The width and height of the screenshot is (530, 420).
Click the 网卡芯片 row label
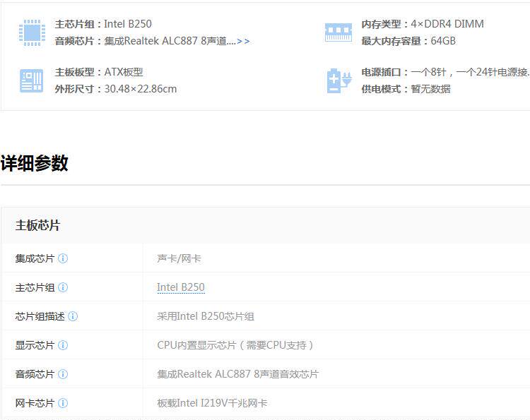(x=35, y=403)
